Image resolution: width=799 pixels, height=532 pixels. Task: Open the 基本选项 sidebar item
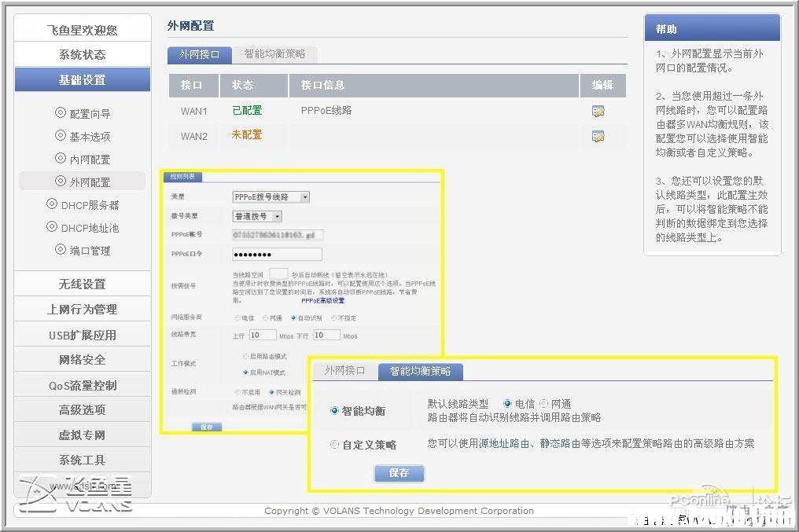coord(83,136)
